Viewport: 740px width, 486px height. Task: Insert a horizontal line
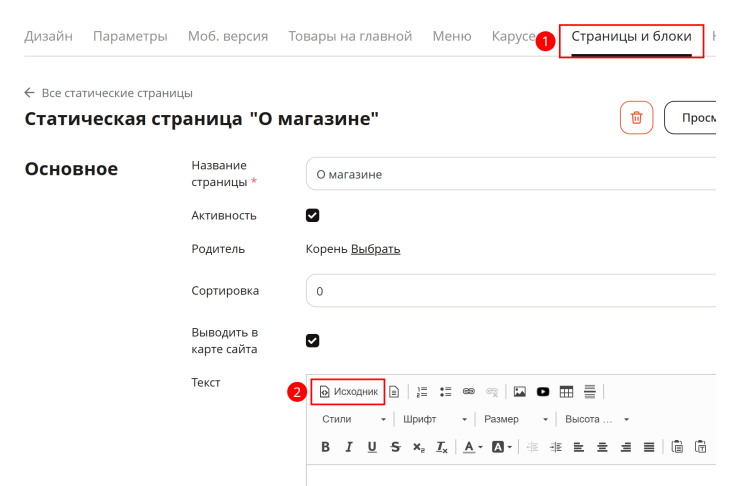click(590, 392)
